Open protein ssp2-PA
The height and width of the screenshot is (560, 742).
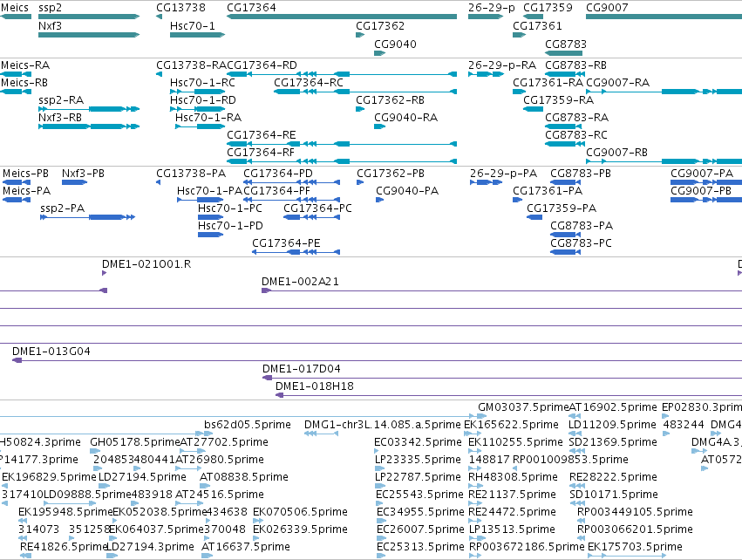(63, 208)
